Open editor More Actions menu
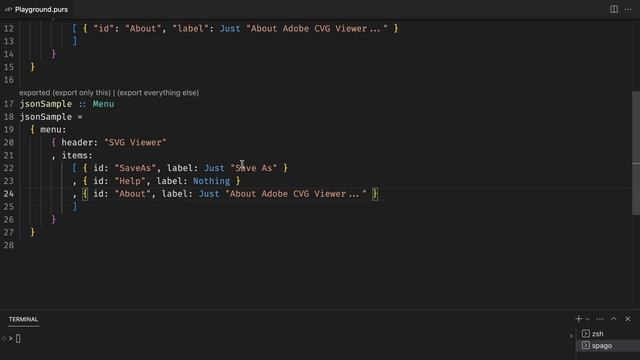The width and height of the screenshot is (640, 360). tap(628, 9)
